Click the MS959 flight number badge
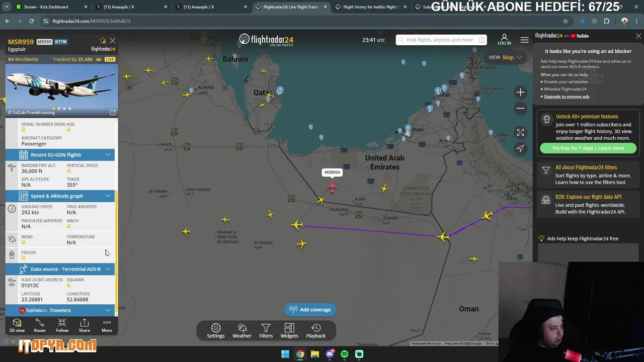The width and height of the screenshot is (644, 362). pos(44,42)
